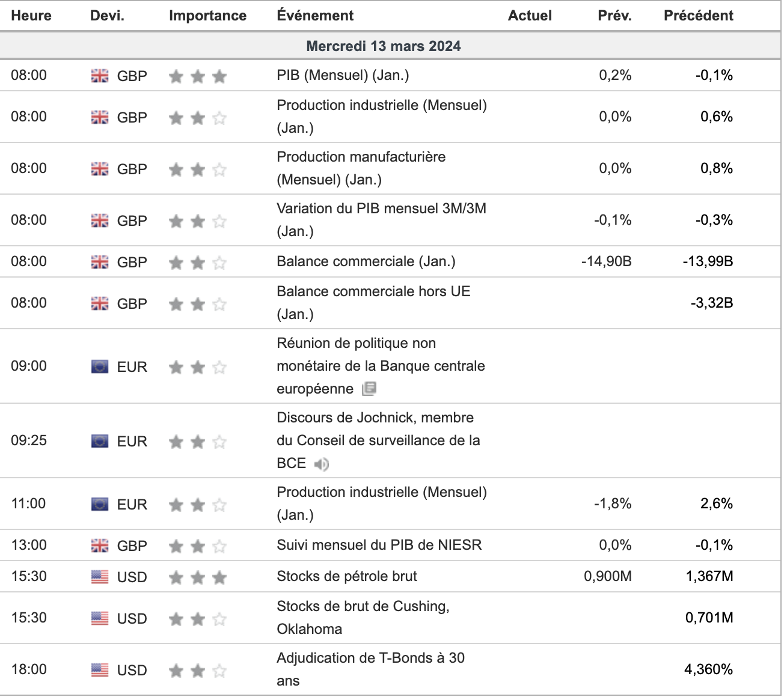The image size is (784, 697).
Task: Open the Suivi mensuel du PIB de NIESR event
Action: [x=379, y=545]
